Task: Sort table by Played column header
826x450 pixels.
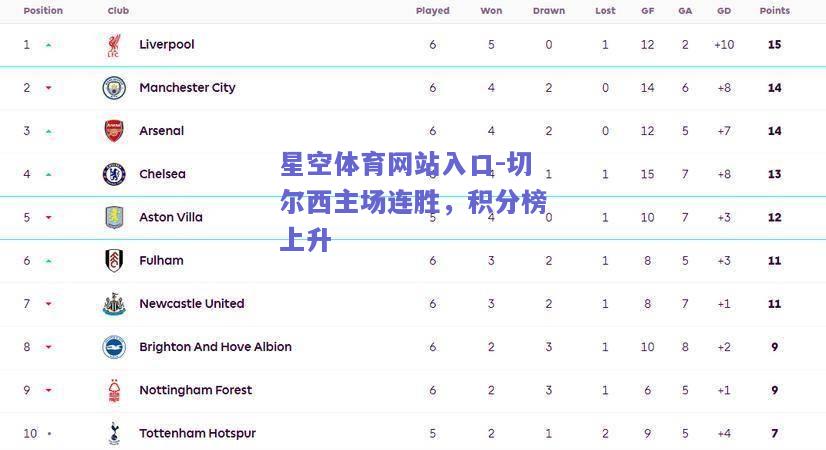Action: [x=432, y=11]
